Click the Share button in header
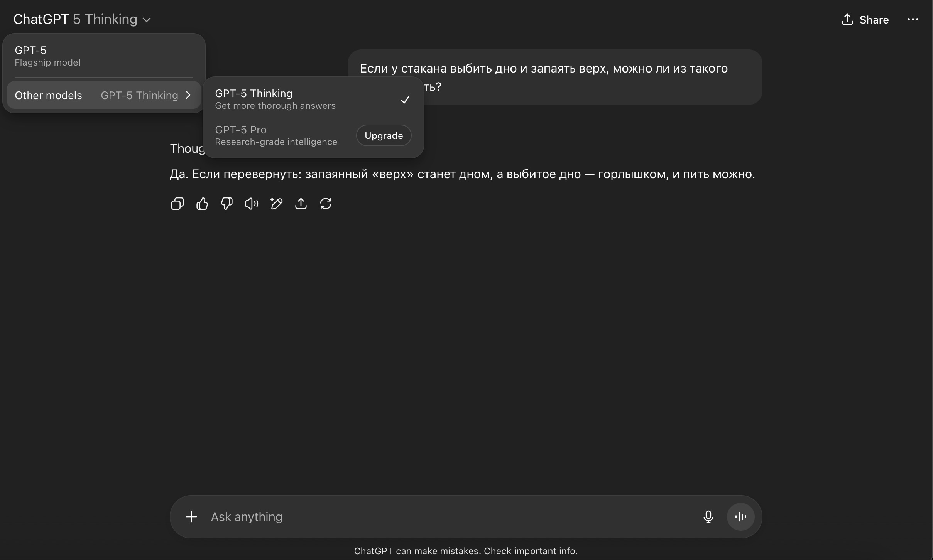Viewport: 933px width, 560px height. pyautogui.click(x=865, y=20)
